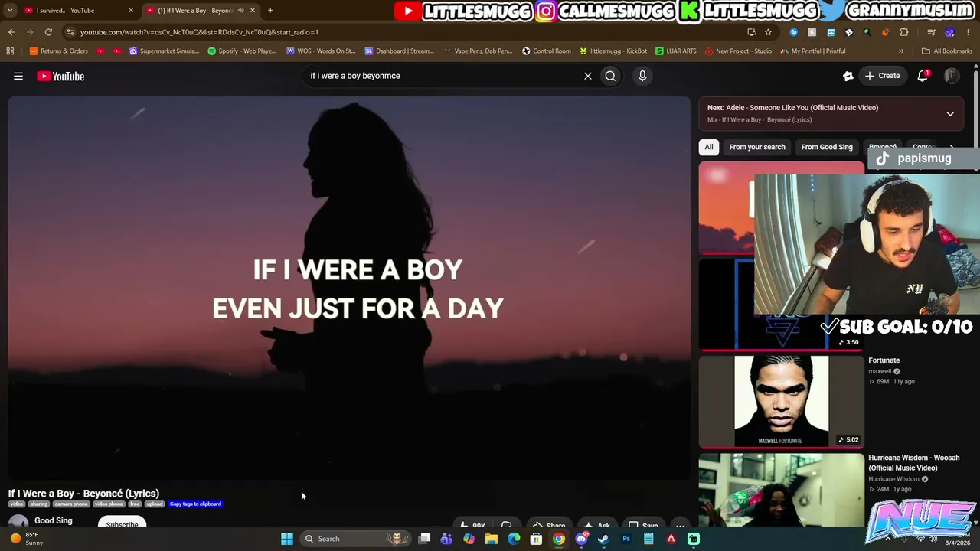Open the LUAR ARTS bookmark
The image size is (980, 551).
(676, 51)
